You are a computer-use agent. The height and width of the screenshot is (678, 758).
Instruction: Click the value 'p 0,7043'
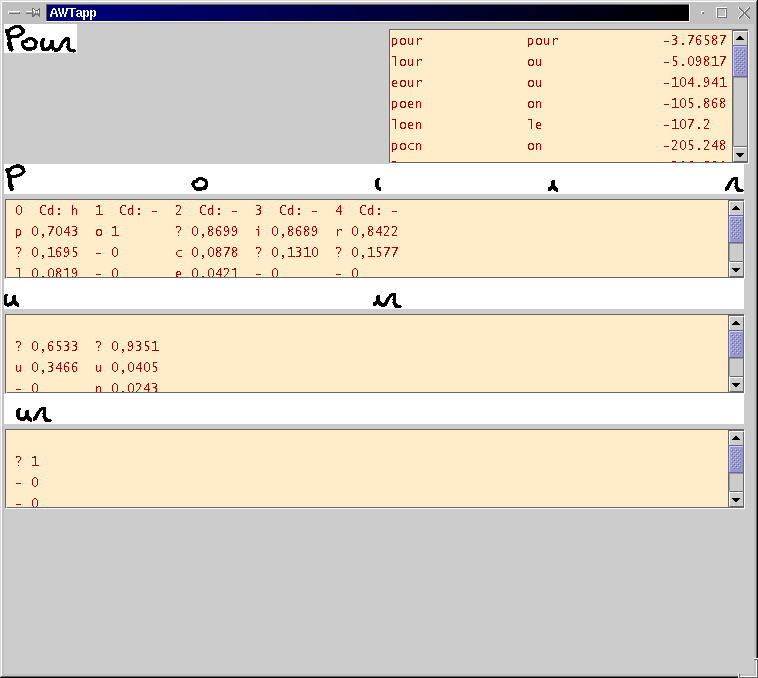click(46, 231)
